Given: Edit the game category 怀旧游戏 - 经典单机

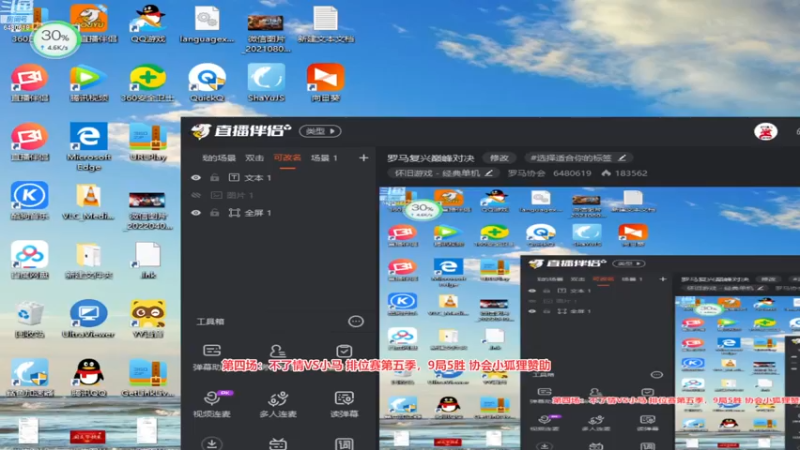Looking at the screenshot, I should [x=444, y=173].
